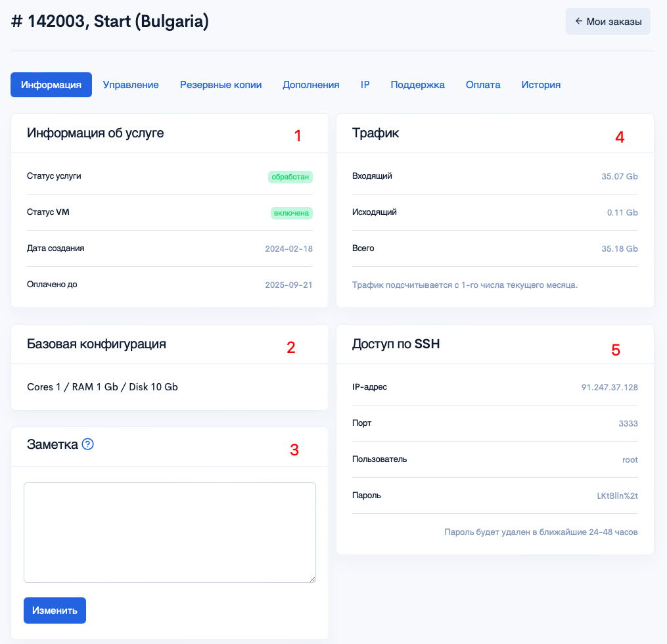This screenshot has height=644, width=667.
Task: Click inside the Заметка note text area
Action: coord(170,532)
